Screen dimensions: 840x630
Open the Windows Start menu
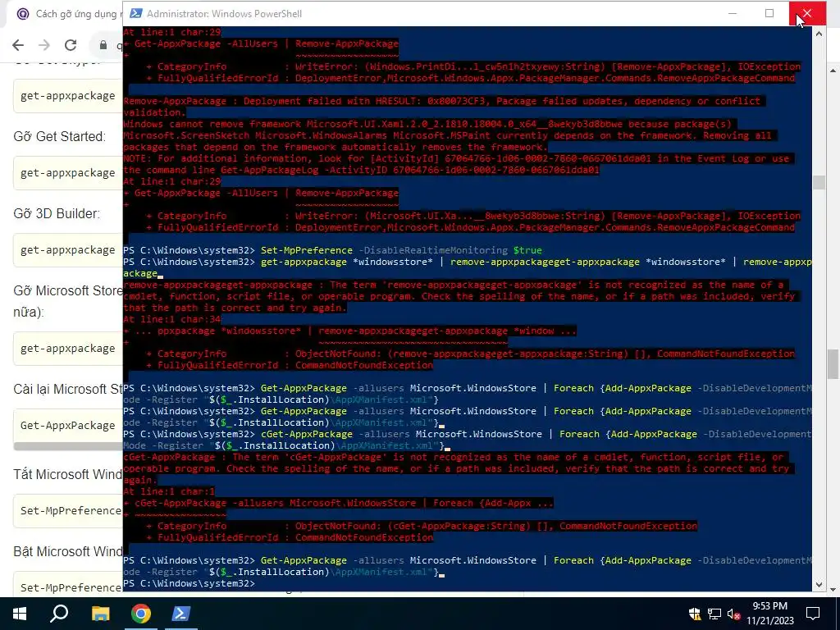20,614
